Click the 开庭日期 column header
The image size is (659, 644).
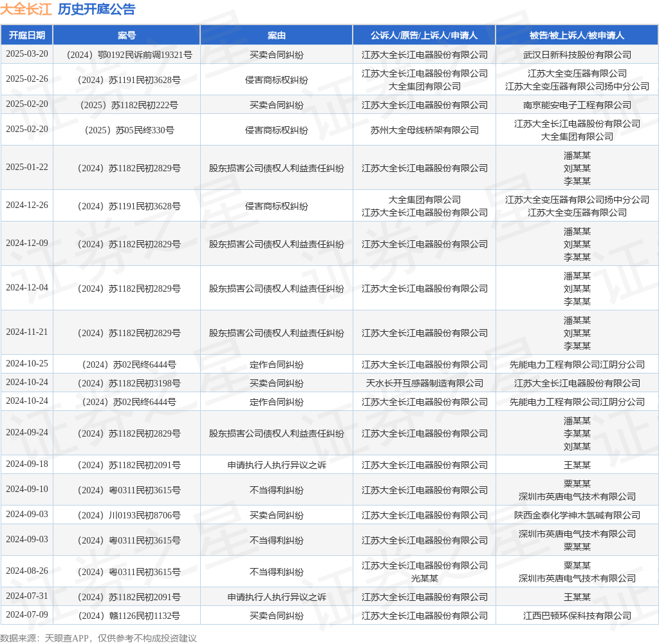click(x=27, y=35)
